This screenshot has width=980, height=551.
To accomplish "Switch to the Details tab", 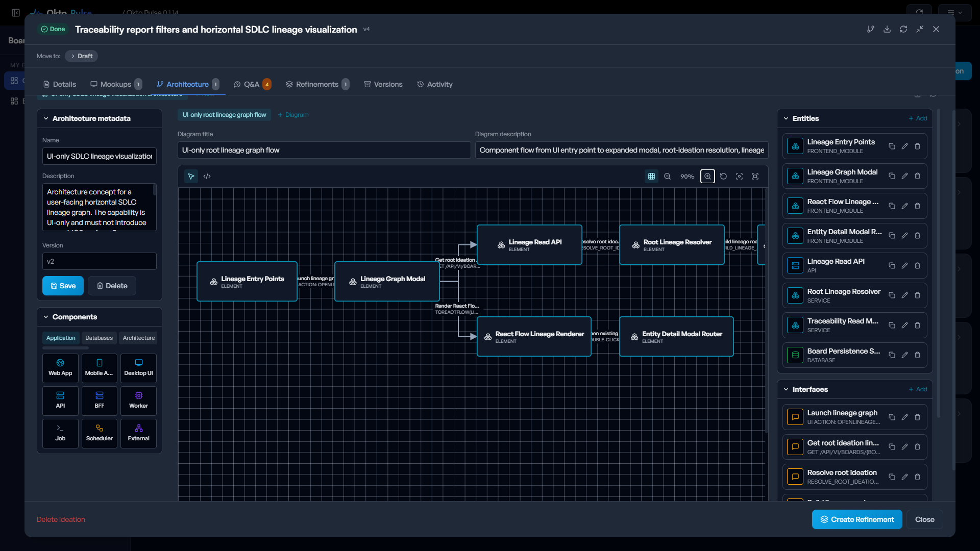I will point(60,84).
